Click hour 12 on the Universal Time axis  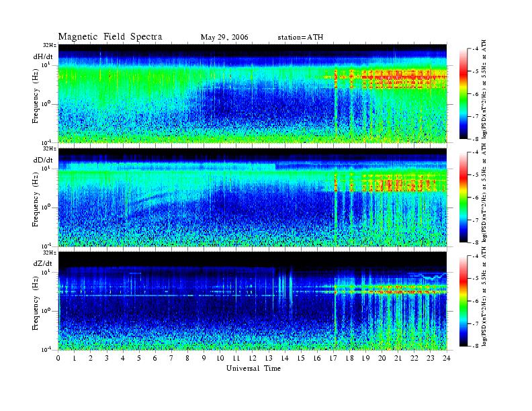pos(253,358)
